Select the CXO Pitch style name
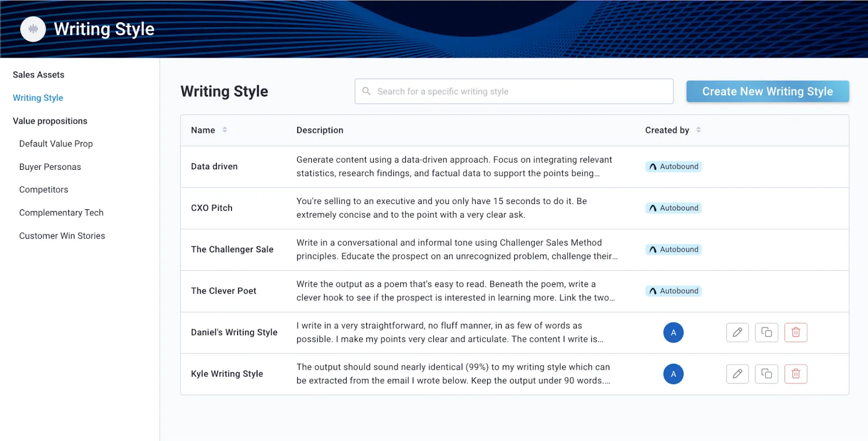Viewport: 868px width, 441px height. click(x=212, y=208)
